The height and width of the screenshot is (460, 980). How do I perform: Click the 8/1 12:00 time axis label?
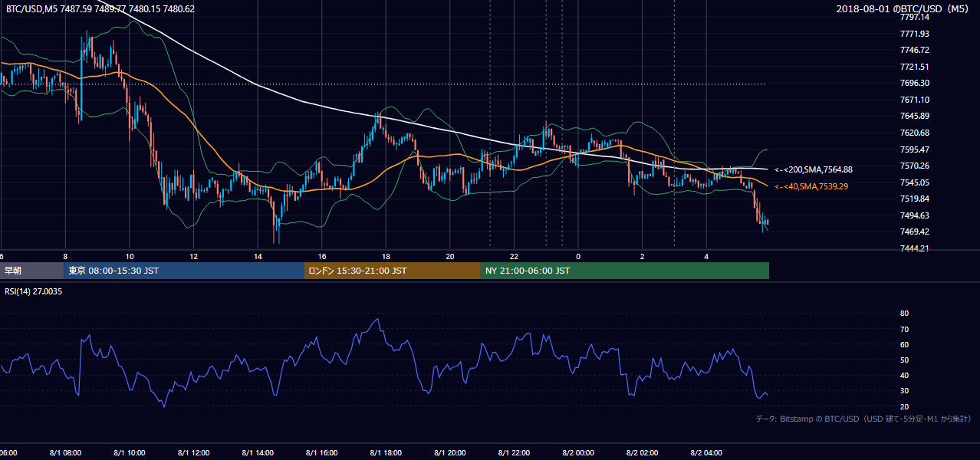(x=193, y=453)
